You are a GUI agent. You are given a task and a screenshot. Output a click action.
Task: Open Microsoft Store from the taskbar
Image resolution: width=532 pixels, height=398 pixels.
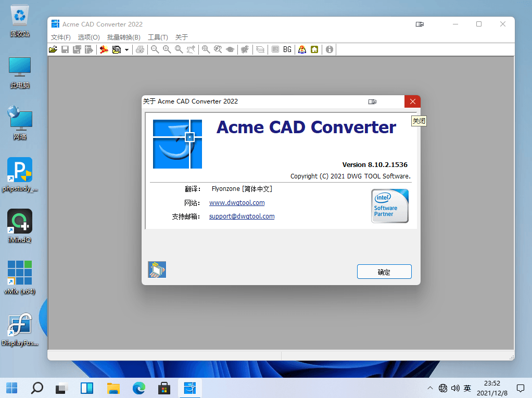tap(164, 388)
